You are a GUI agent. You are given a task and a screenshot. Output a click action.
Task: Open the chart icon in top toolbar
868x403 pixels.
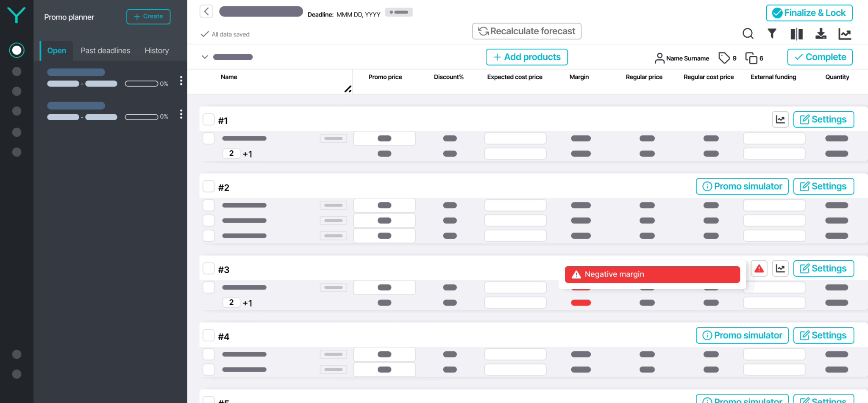tap(845, 34)
